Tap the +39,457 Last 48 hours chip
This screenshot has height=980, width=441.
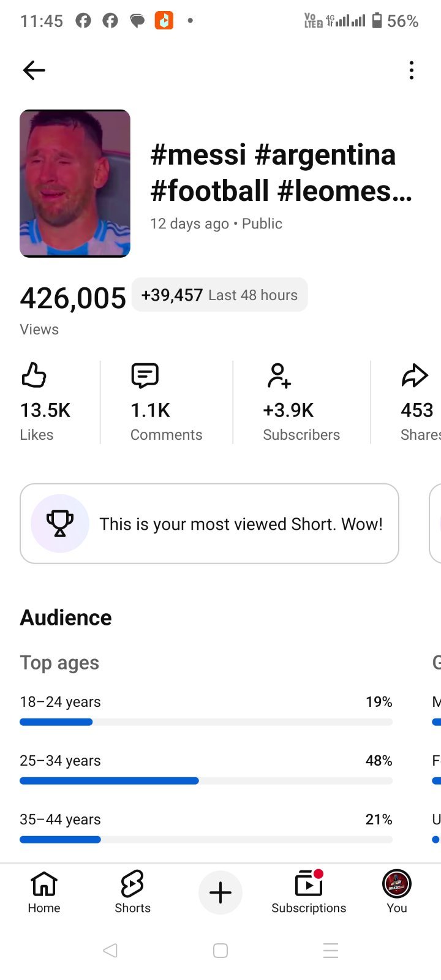coord(220,295)
